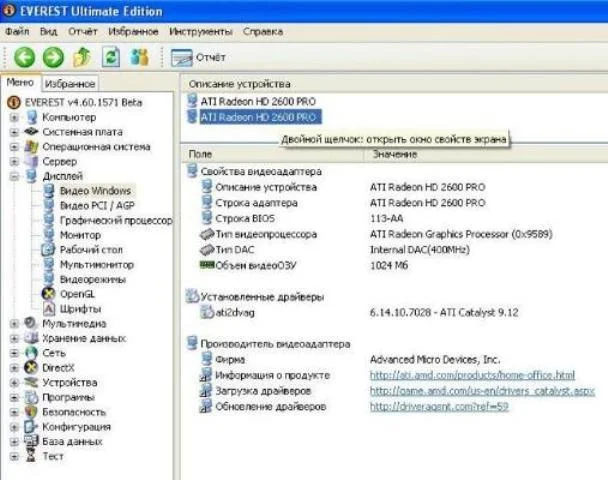Select the Сервер tree icon
This screenshot has width=608, height=480.
[x=32, y=161]
